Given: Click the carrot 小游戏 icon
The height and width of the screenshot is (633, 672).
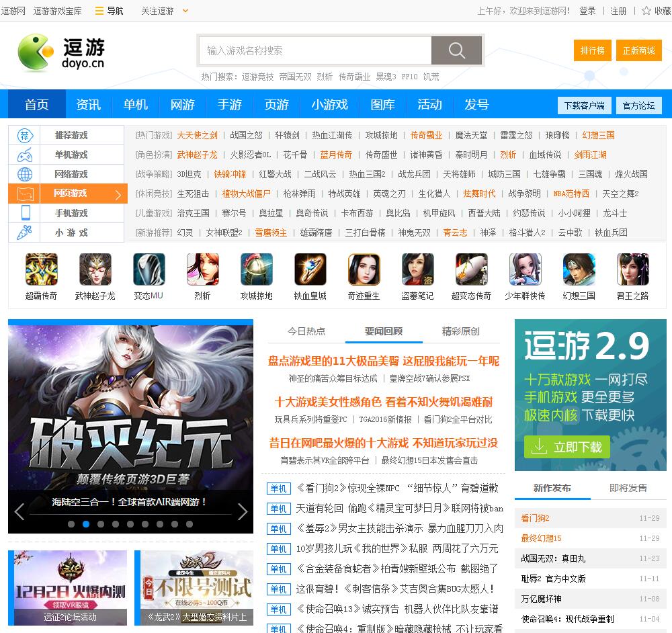Looking at the screenshot, I should (x=24, y=233).
